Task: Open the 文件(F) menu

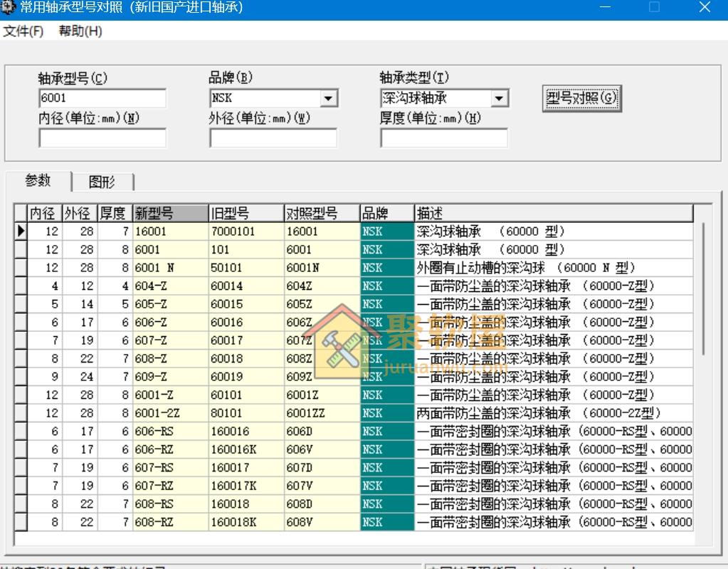Action: tap(22, 31)
